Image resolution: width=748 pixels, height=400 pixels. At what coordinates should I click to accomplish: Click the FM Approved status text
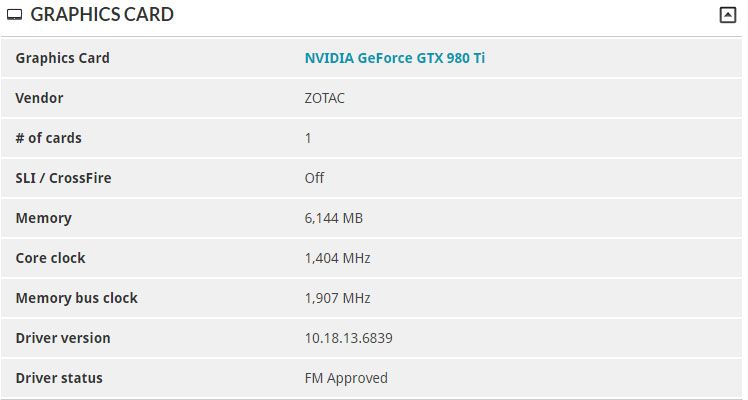(346, 379)
